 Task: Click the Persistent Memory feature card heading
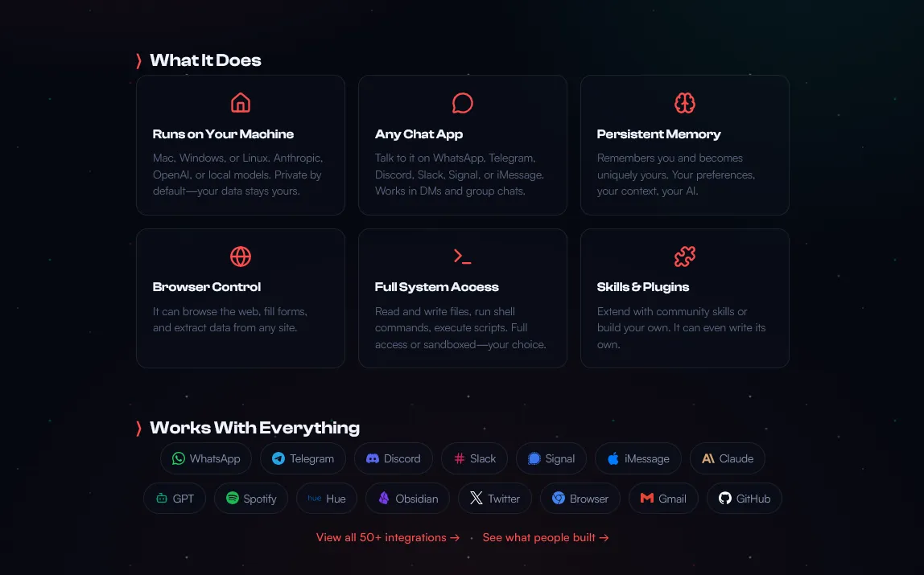click(x=659, y=134)
